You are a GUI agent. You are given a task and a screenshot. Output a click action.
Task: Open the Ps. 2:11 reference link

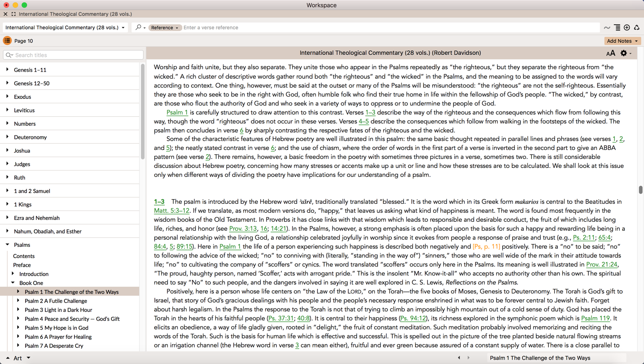584,237
